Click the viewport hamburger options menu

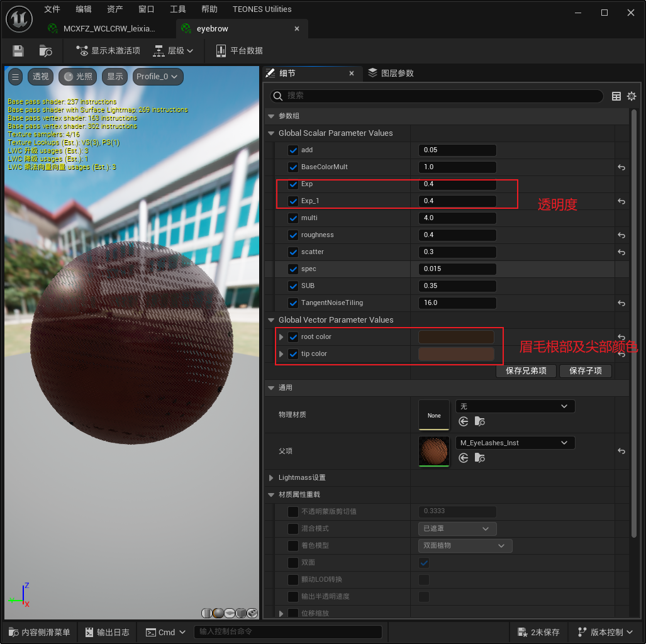pyautogui.click(x=16, y=77)
